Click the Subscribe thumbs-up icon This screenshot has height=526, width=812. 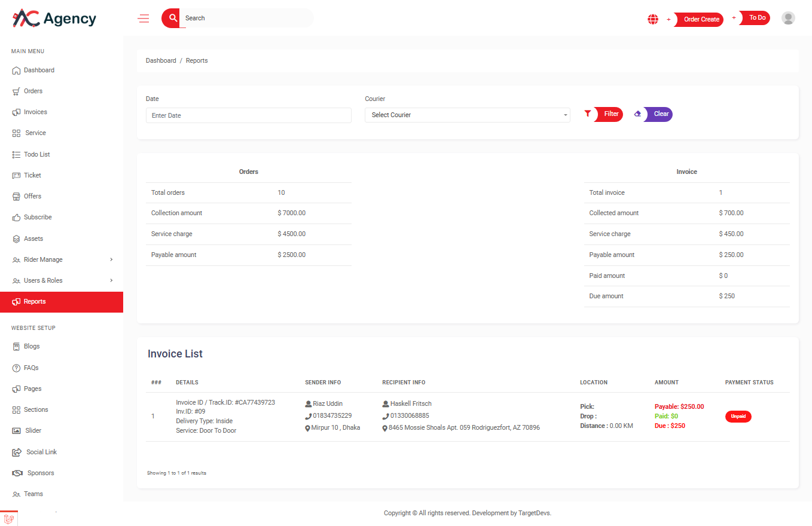[x=17, y=218]
